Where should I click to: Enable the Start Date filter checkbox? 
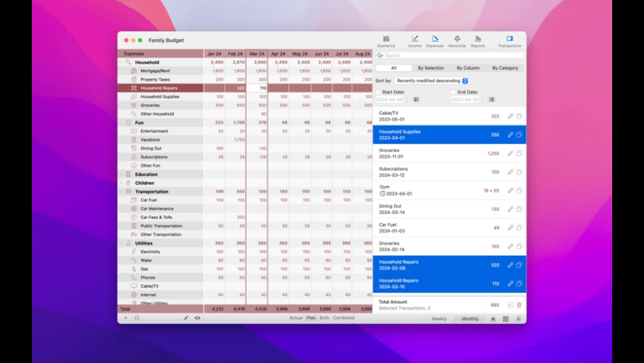(378, 92)
